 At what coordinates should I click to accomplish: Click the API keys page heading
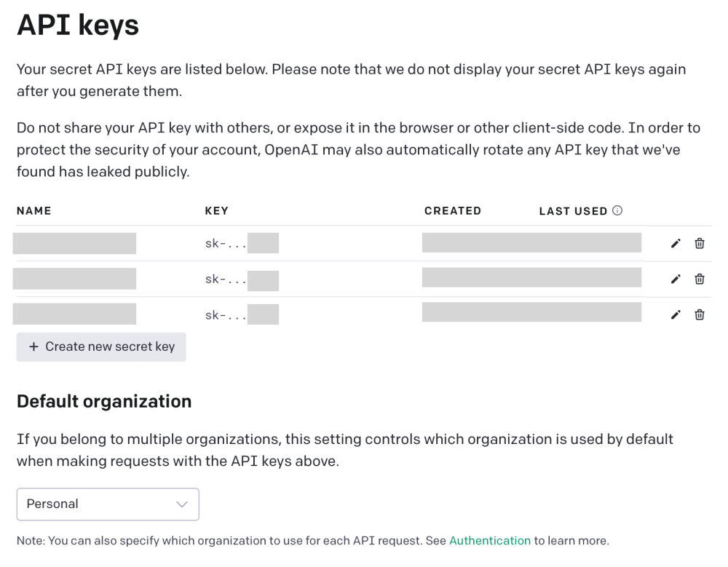click(77, 25)
